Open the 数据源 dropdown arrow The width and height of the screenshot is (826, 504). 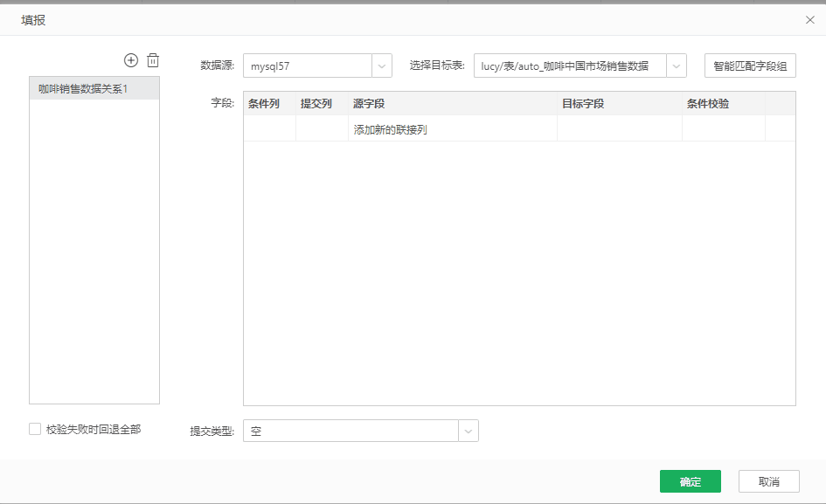point(381,66)
